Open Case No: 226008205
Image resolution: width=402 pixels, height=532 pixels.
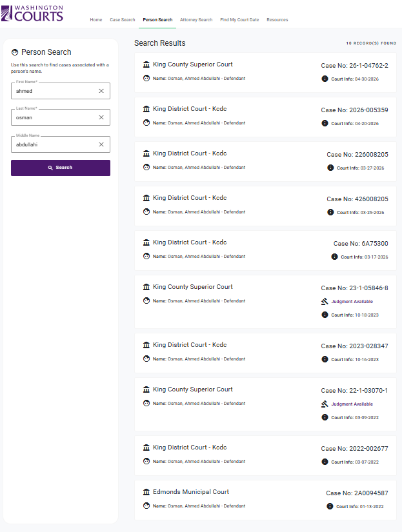(x=357, y=154)
